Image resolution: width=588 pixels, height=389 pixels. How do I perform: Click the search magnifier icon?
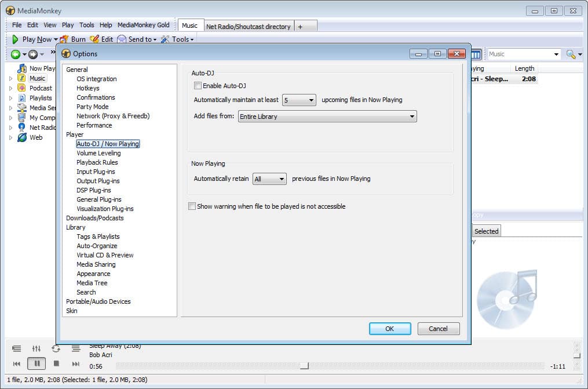coord(571,54)
